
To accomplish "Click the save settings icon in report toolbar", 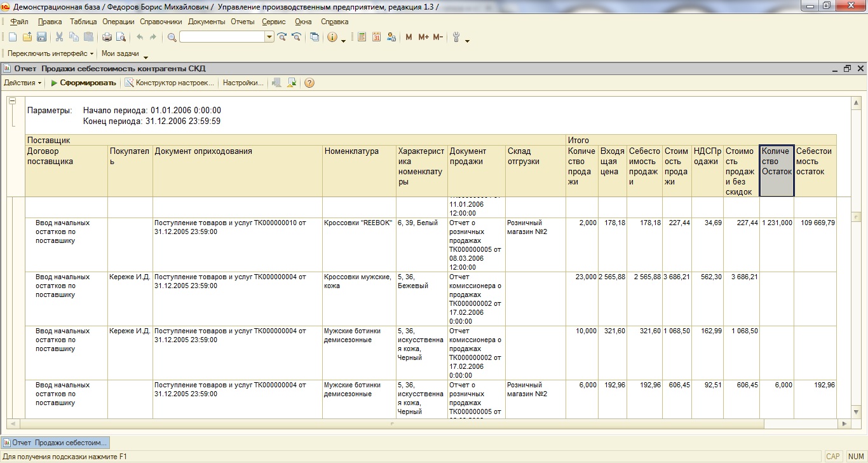I will click(x=292, y=83).
